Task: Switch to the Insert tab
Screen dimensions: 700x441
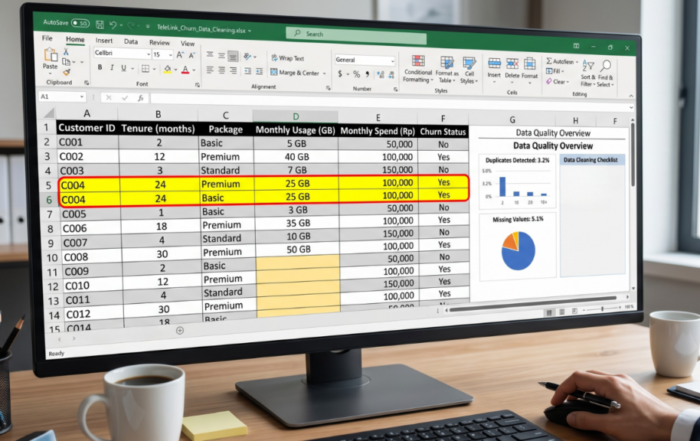Action: (x=104, y=40)
